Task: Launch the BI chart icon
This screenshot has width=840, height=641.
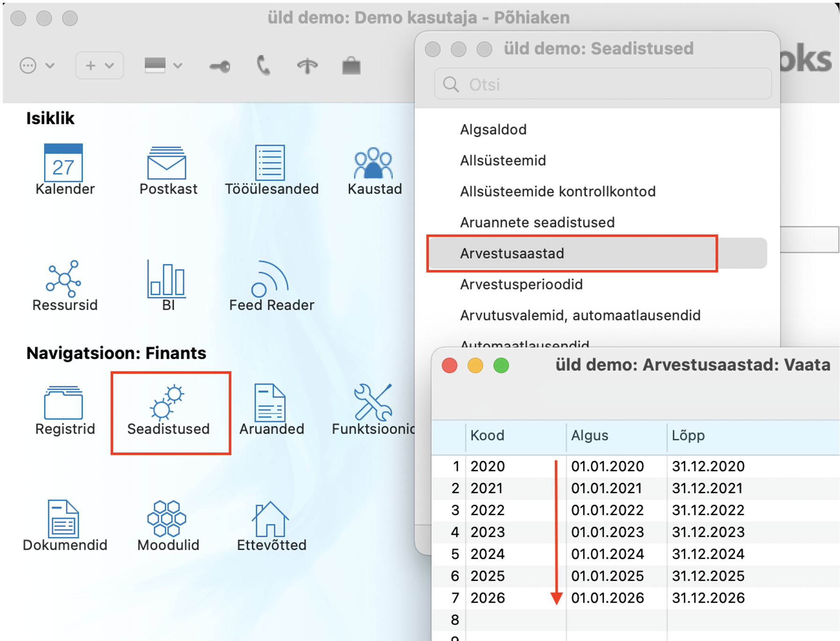Action: (167, 280)
